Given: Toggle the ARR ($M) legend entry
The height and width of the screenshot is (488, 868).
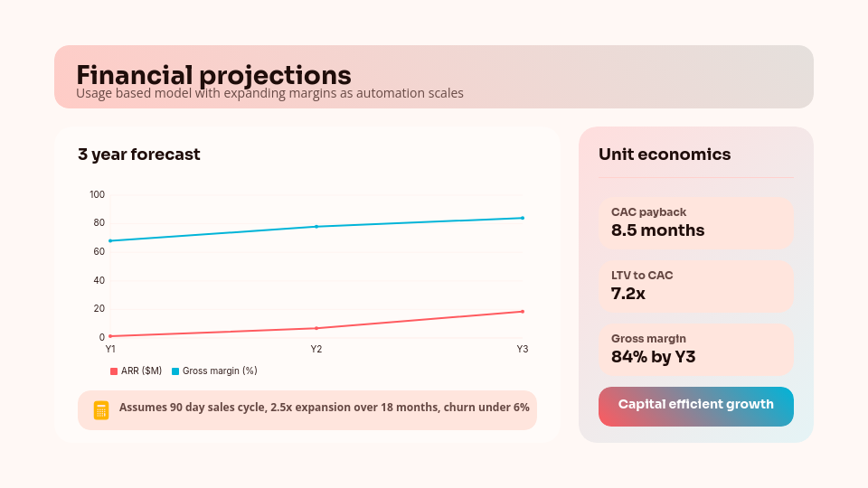Looking at the screenshot, I should [139, 371].
